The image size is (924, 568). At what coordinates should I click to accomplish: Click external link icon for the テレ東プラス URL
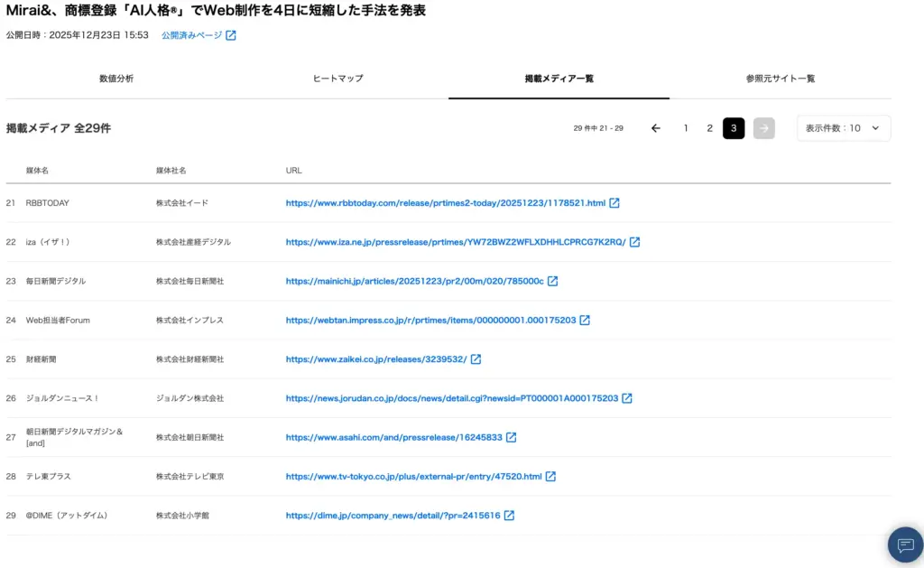551,476
